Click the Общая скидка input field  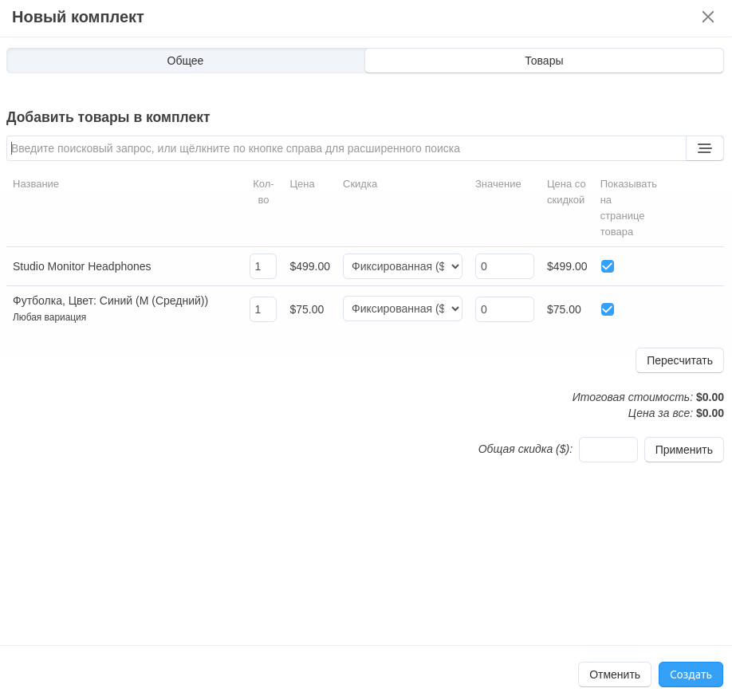pyautogui.click(x=608, y=450)
